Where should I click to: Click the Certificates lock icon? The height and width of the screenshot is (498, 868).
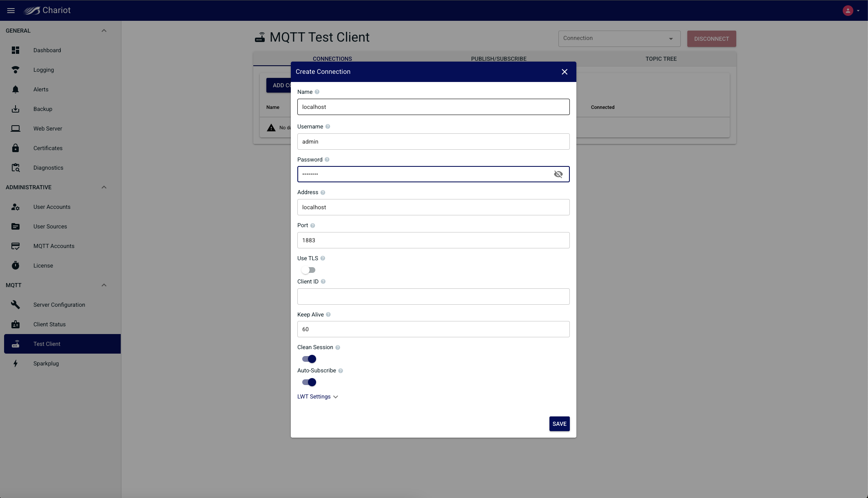(15, 148)
